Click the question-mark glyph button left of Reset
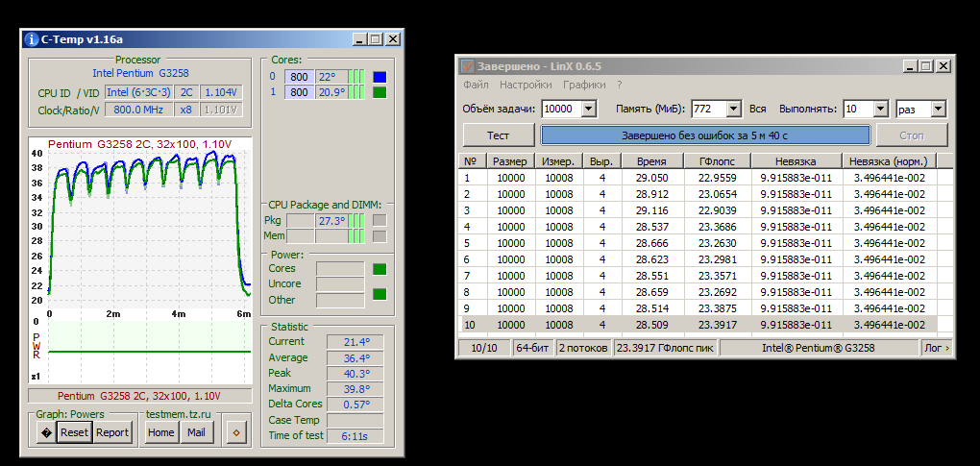 point(45,431)
